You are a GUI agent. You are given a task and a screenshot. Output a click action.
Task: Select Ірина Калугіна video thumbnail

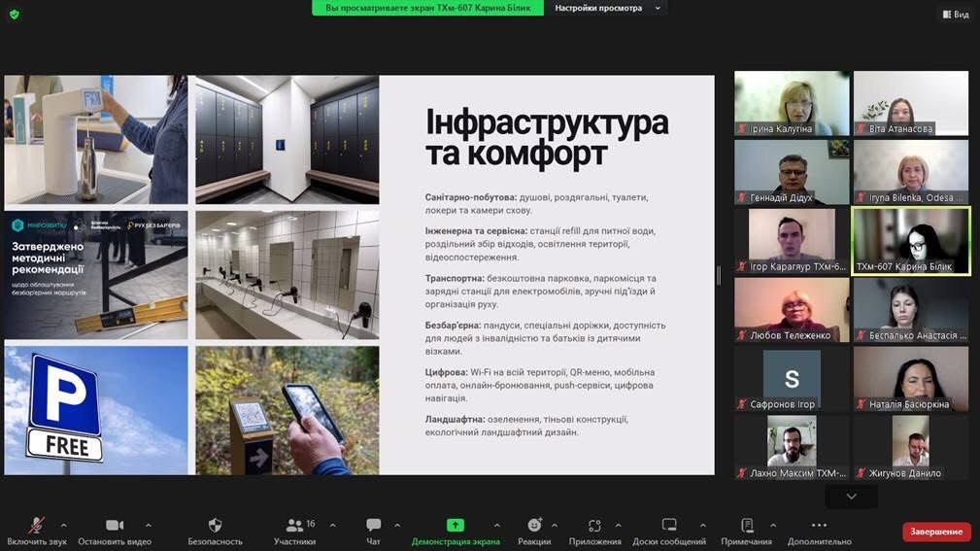coord(792,103)
